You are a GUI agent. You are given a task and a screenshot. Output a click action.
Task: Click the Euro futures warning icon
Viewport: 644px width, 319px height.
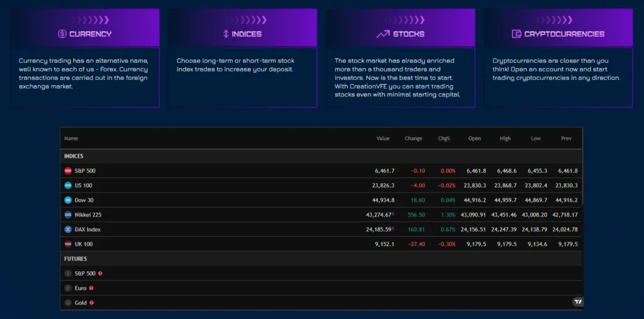click(91, 288)
